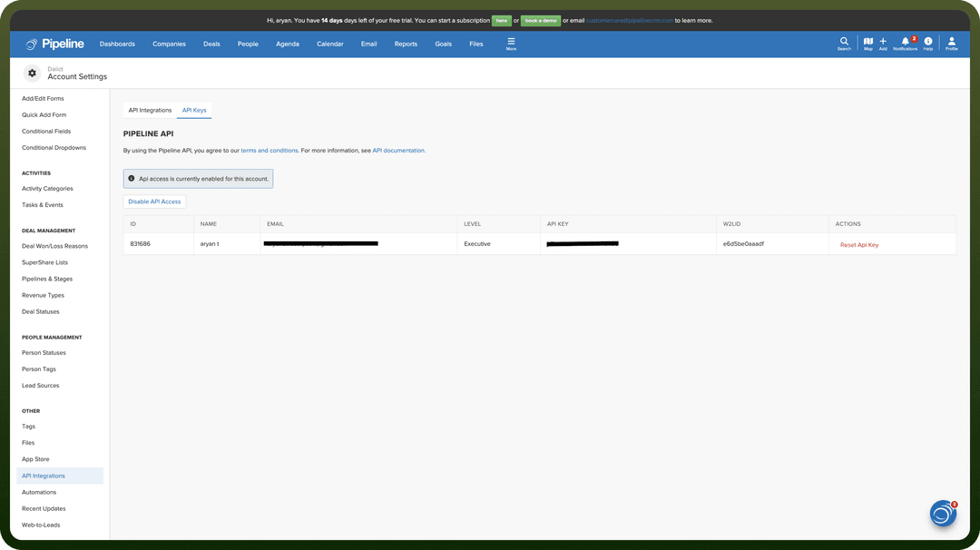Select API Integrations in sidebar
The height and width of the screenshot is (550, 980).
pos(59,476)
